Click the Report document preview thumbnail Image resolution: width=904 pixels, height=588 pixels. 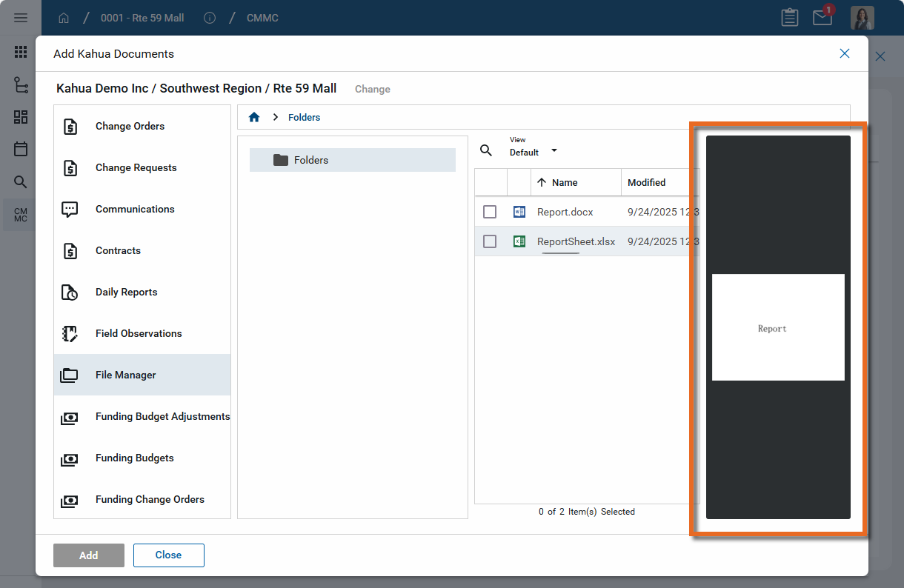pyautogui.click(x=778, y=327)
